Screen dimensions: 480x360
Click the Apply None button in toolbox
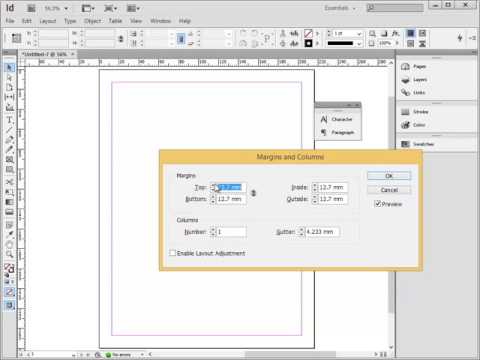(9, 292)
